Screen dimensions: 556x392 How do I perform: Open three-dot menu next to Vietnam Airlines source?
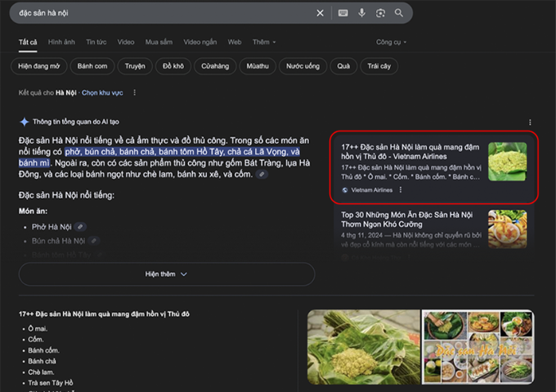(401, 189)
